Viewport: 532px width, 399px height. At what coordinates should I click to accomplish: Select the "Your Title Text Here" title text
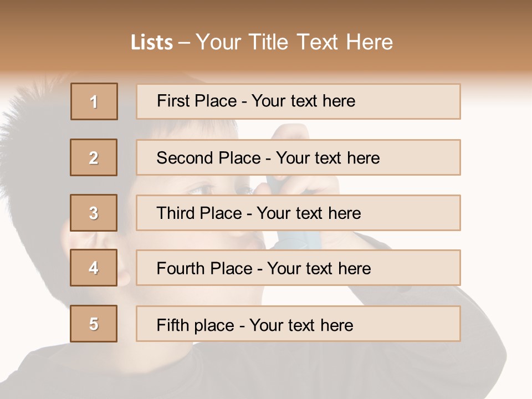pyautogui.click(x=294, y=42)
